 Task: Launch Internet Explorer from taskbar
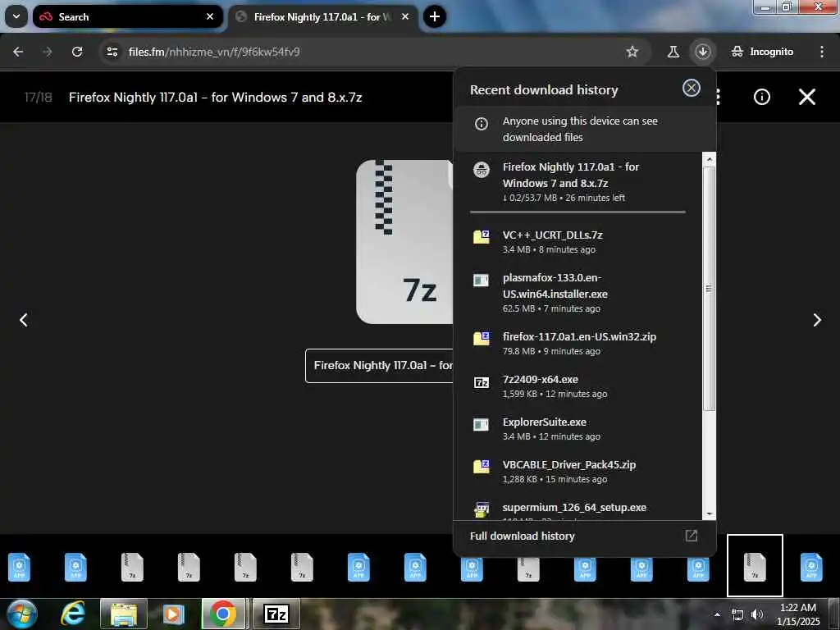(73, 614)
